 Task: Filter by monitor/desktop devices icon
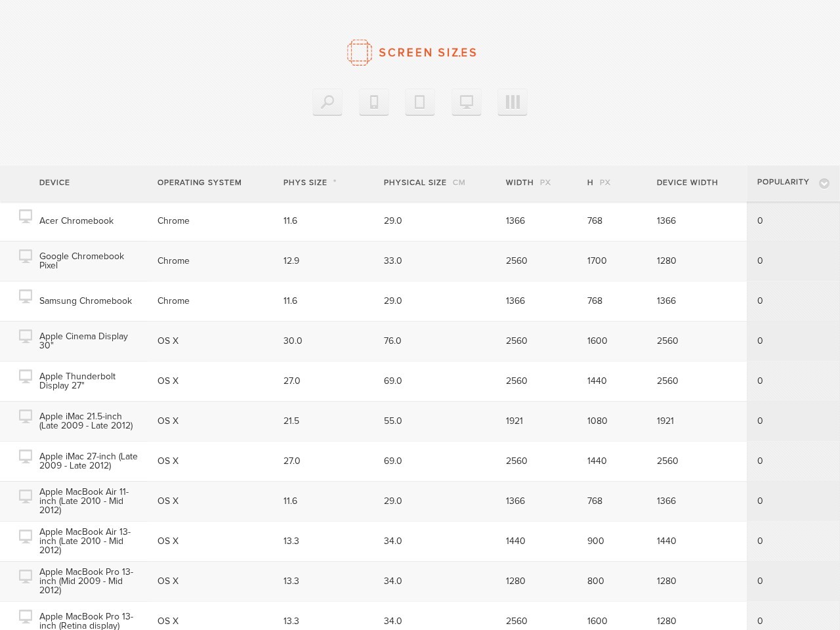467,102
